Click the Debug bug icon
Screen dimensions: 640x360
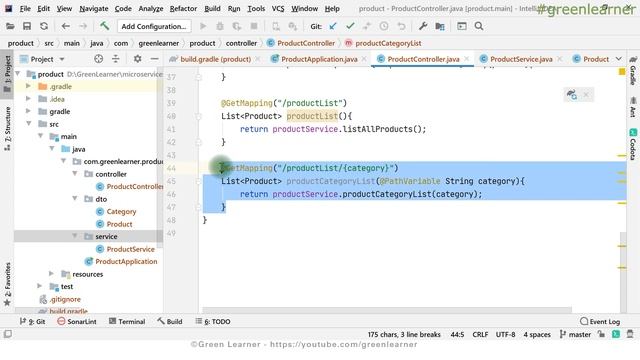220,27
